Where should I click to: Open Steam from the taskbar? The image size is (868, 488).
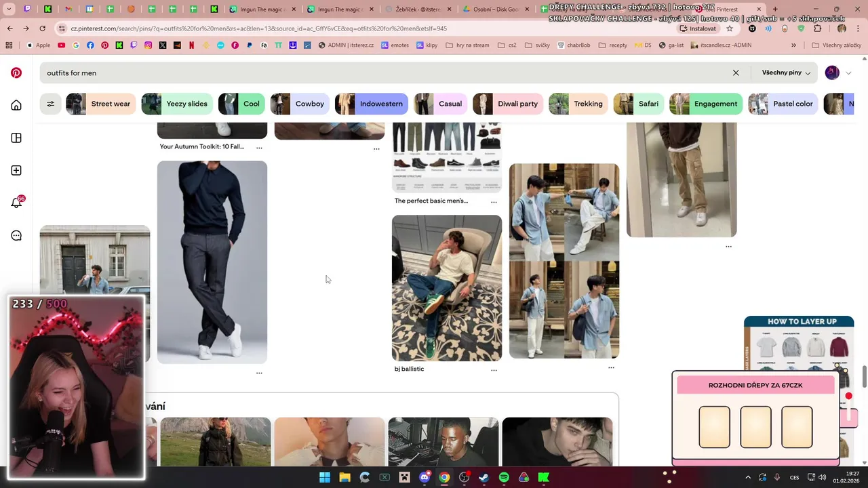pos(484,477)
